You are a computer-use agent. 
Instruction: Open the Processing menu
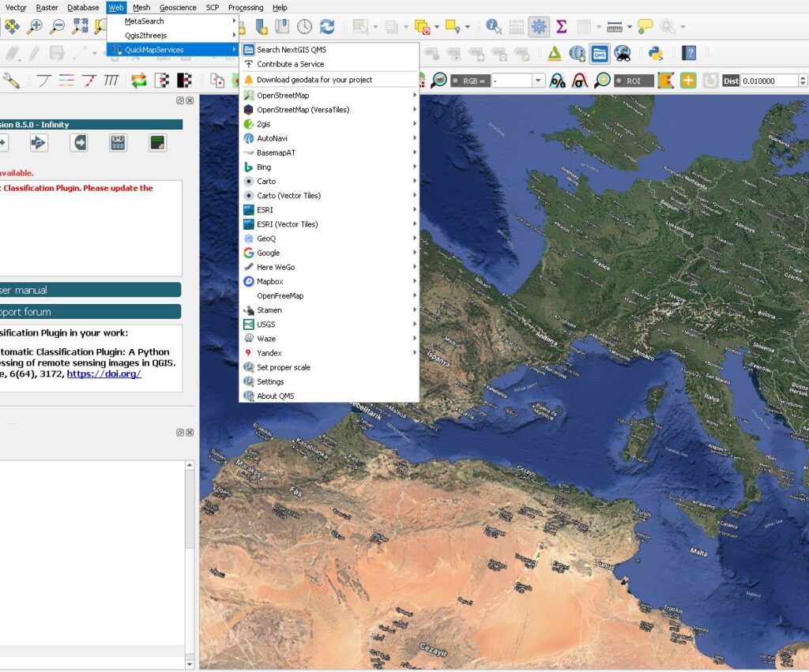point(246,7)
